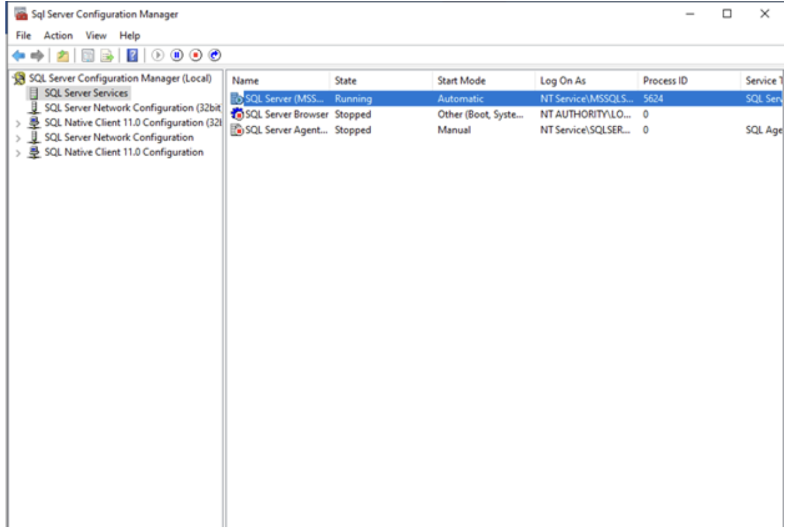Select the SQL Server Agent service name

tap(287, 130)
